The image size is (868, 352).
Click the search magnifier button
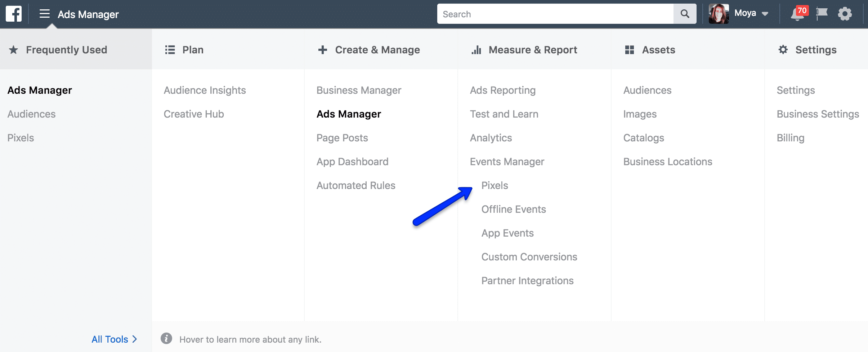(685, 14)
